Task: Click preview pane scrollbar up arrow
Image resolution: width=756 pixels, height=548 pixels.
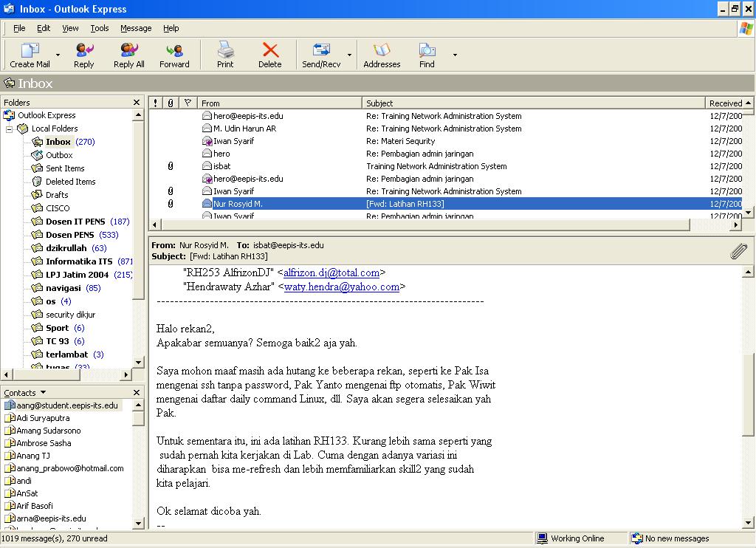Action: [748, 272]
